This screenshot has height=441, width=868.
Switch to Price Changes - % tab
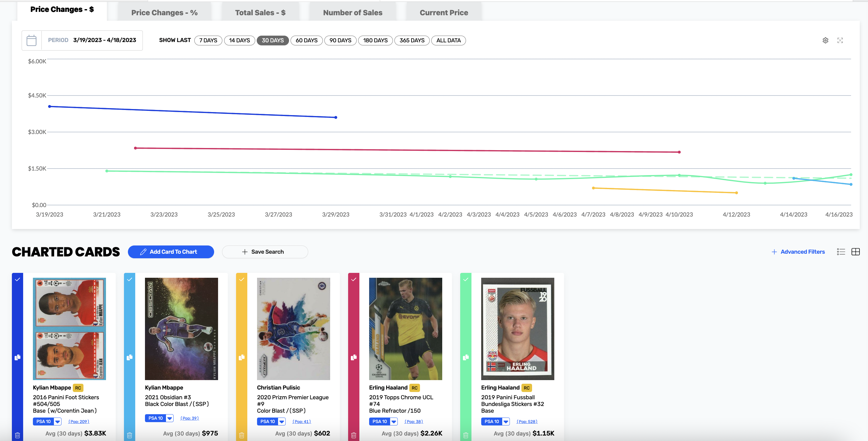tap(164, 13)
